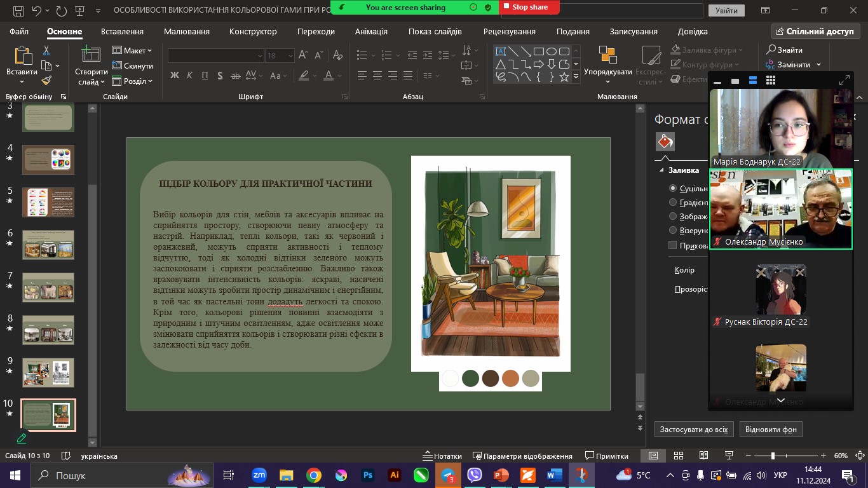Fit slide to current window
The height and width of the screenshot is (488, 868).
pyautogui.click(x=860, y=456)
